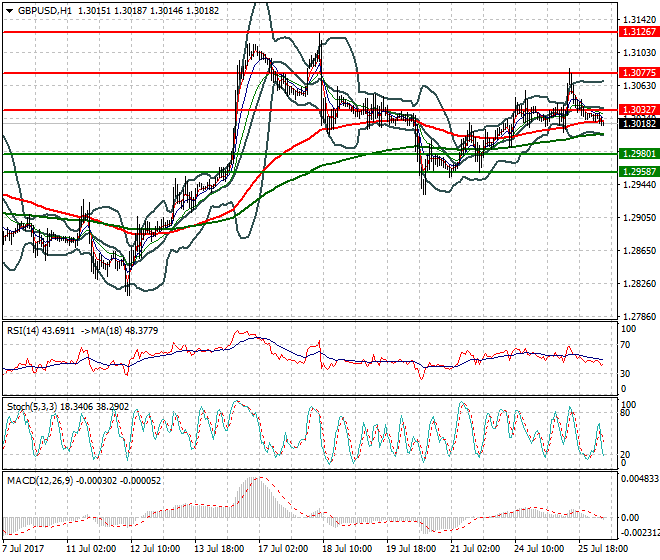The image size is (660, 560).
Task: Select the 1.29440 price scale value
Action: coord(639,184)
